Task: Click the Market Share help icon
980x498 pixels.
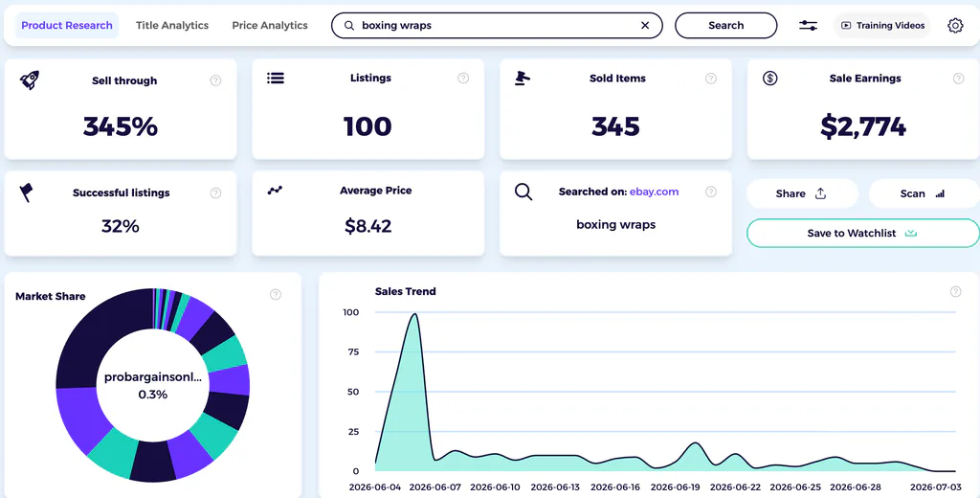Action: (276, 295)
